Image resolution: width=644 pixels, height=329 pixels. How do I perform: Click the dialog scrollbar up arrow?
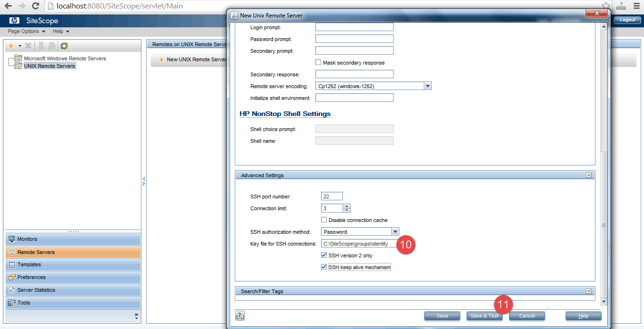(x=603, y=27)
